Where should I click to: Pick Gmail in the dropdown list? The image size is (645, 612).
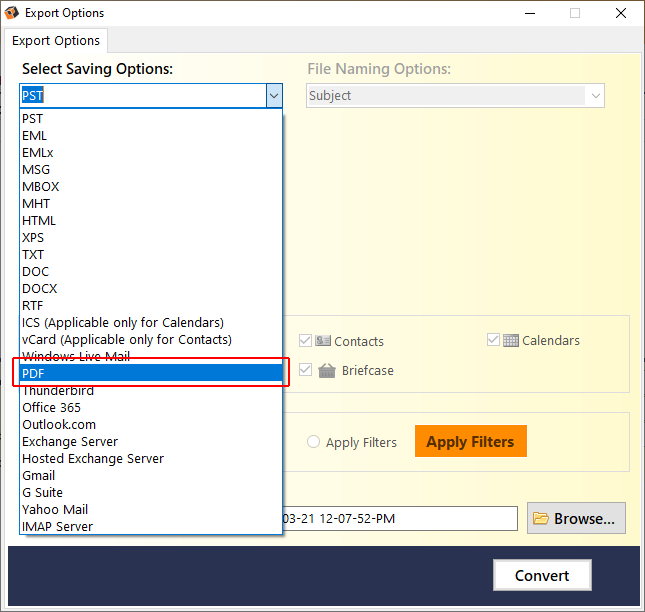tap(151, 475)
